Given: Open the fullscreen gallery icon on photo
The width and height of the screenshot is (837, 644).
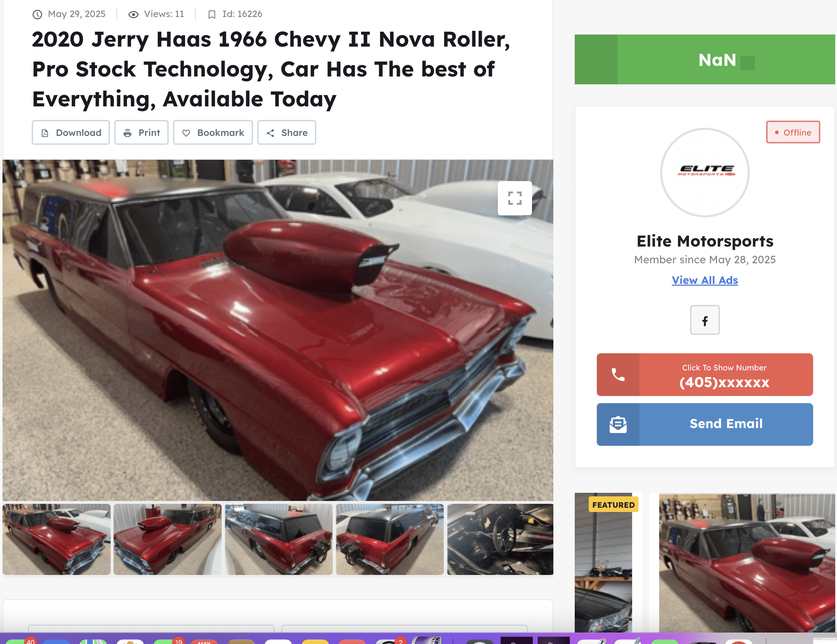Looking at the screenshot, I should pos(514,198).
